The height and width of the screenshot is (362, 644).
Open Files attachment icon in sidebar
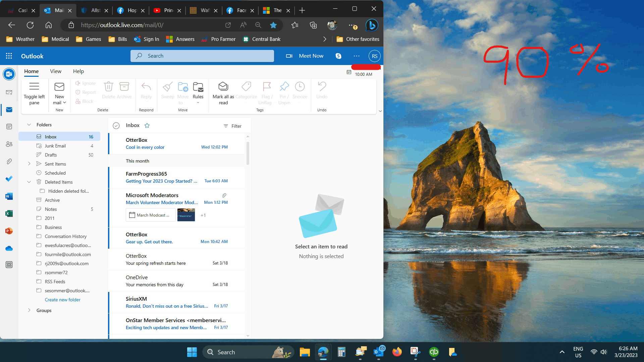tap(9, 162)
